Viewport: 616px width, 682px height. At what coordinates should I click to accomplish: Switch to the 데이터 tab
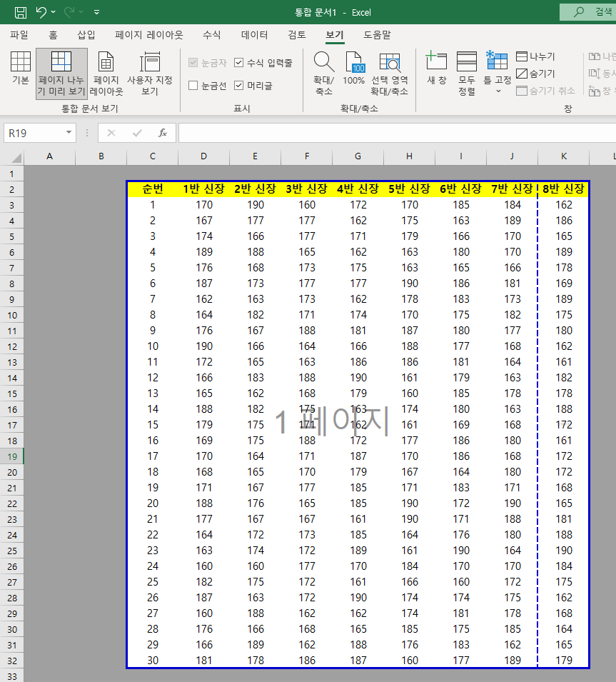(x=254, y=35)
